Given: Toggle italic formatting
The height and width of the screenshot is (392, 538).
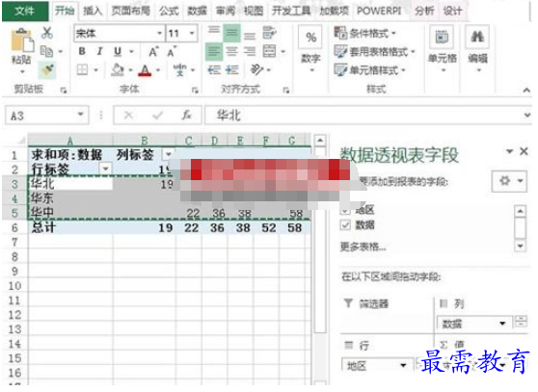Looking at the screenshot, I should 100,51.
